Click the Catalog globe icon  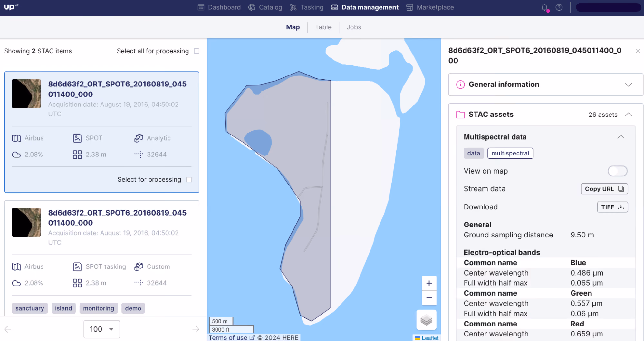[x=252, y=7]
